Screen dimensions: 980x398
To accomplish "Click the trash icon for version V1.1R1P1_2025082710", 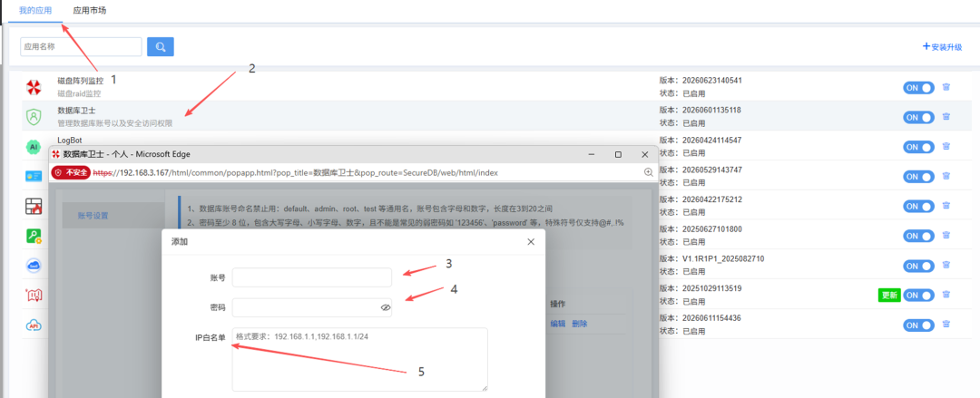I will 946,266.
